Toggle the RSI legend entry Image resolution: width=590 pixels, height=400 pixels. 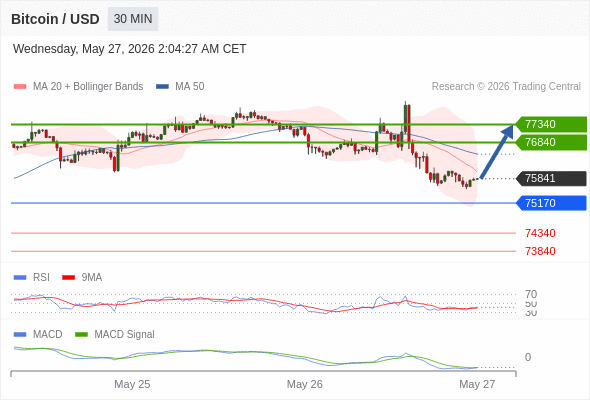32,278
